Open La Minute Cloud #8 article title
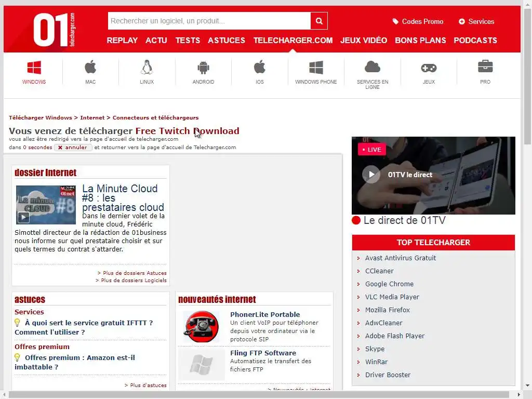This screenshot has width=532, height=399. [123, 198]
